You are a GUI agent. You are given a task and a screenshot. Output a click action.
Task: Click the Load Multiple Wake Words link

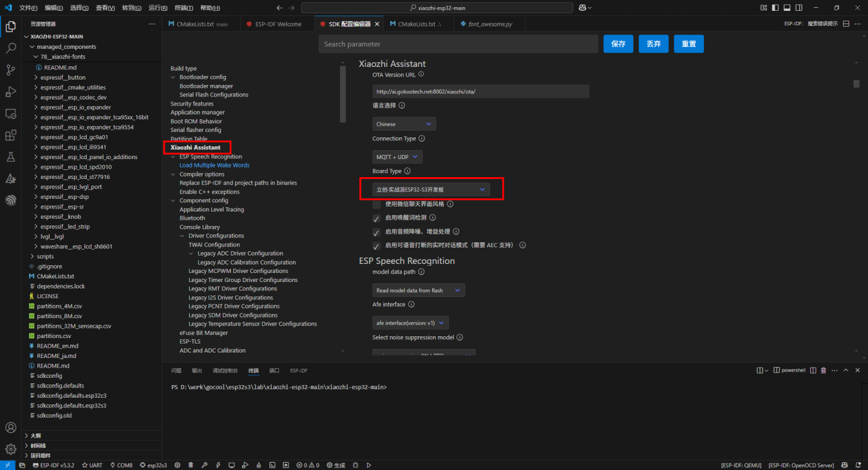pyautogui.click(x=214, y=165)
